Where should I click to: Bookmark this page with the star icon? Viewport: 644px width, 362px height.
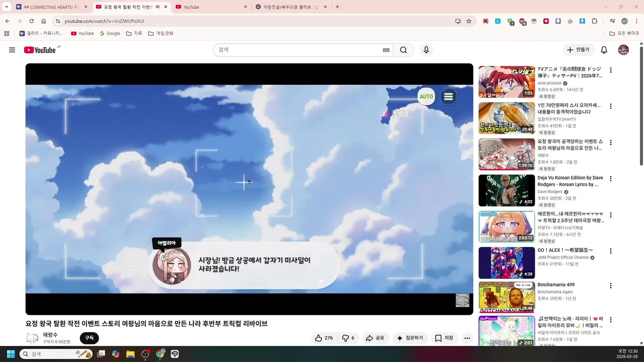[469, 21]
